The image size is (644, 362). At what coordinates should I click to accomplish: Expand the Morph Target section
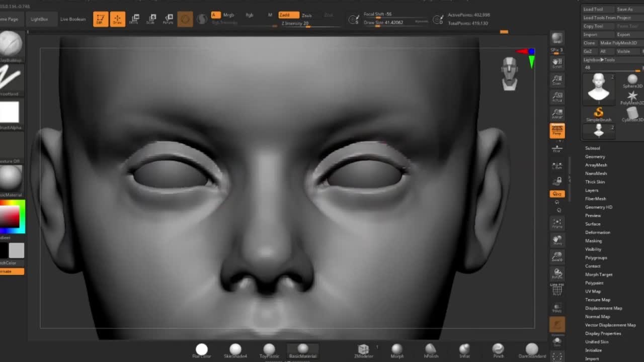(599, 275)
